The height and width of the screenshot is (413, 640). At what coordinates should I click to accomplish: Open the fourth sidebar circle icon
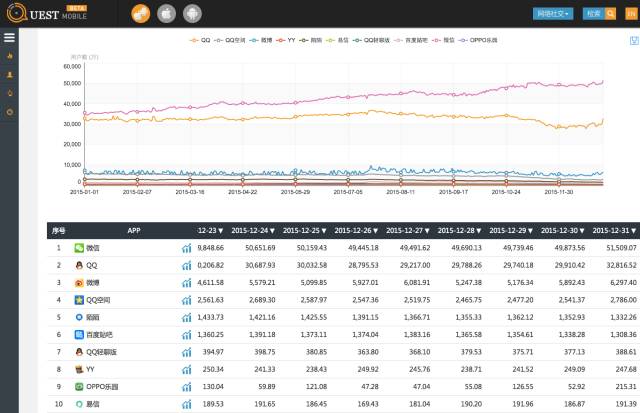pyautogui.click(x=10, y=112)
